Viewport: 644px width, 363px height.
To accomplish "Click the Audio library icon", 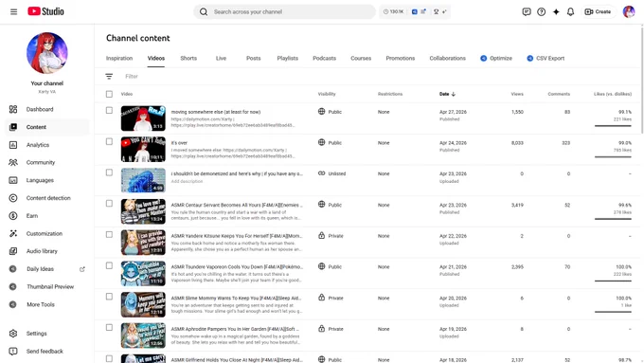I will [x=13, y=251].
